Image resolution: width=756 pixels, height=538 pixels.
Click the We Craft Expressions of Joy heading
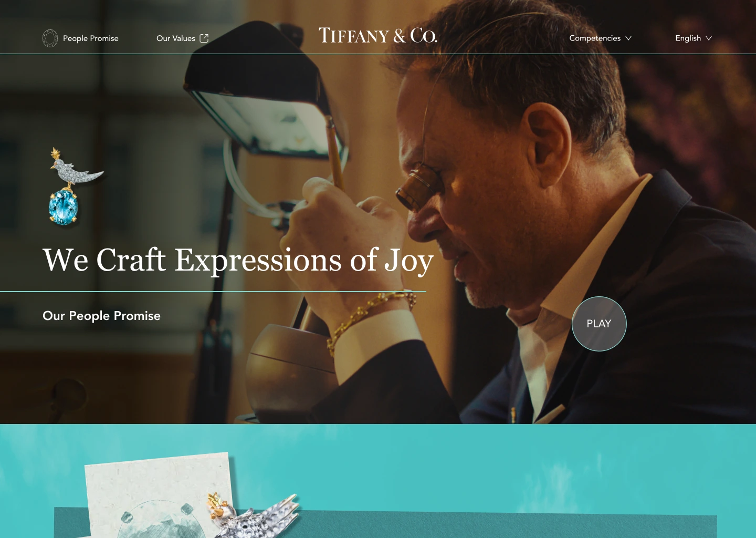(238, 260)
